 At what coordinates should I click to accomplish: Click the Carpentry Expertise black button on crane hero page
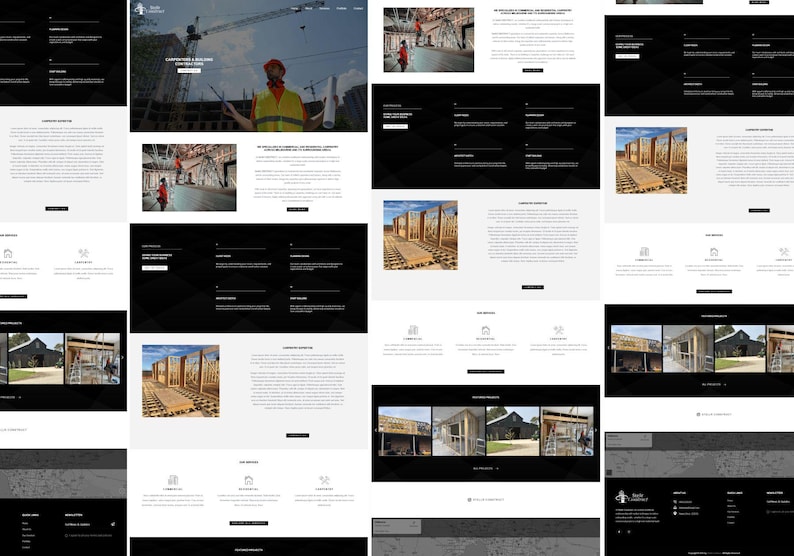(297, 435)
